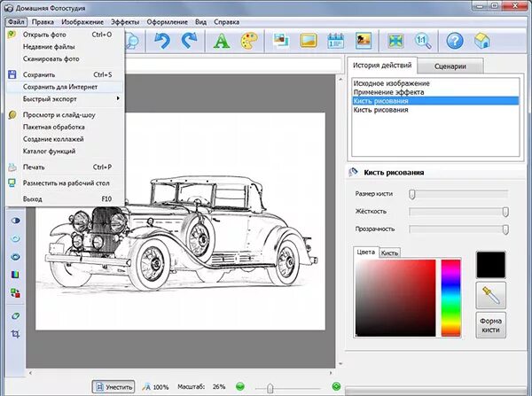
Task: Click the sunset postcard toolbar icon
Action: (363, 41)
